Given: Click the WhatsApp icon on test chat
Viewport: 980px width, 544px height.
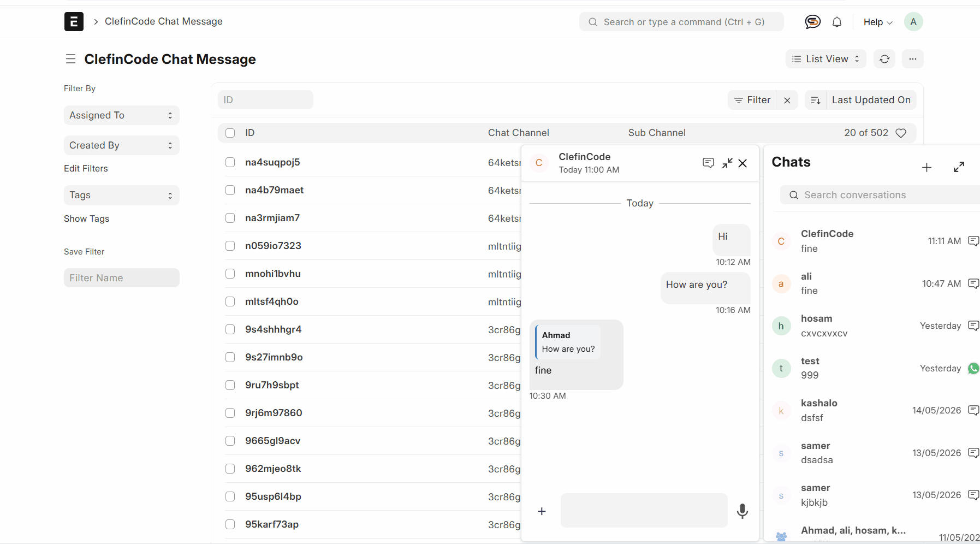Looking at the screenshot, I should pyautogui.click(x=973, y=368).
